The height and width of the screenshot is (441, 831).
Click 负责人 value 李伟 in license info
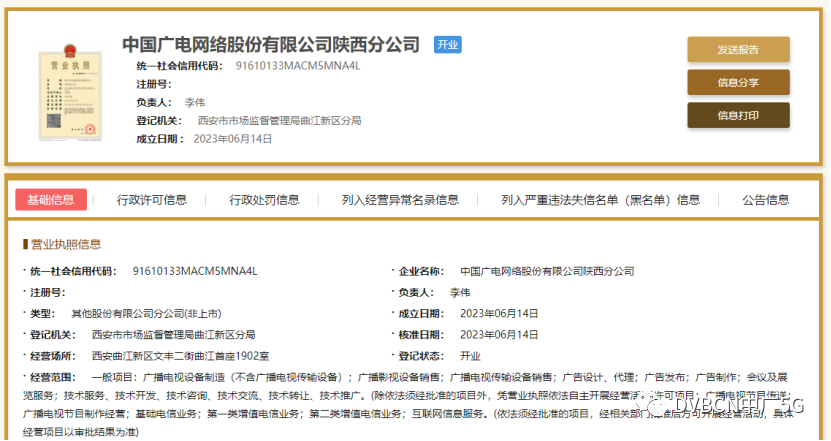(459, 293)
